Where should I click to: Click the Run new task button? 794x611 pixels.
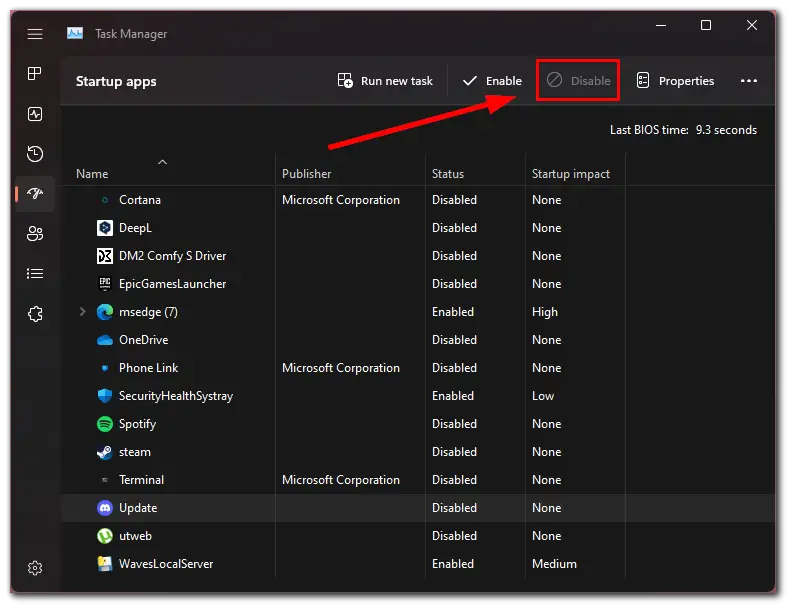pyautogui.click(x=385, y=81)
